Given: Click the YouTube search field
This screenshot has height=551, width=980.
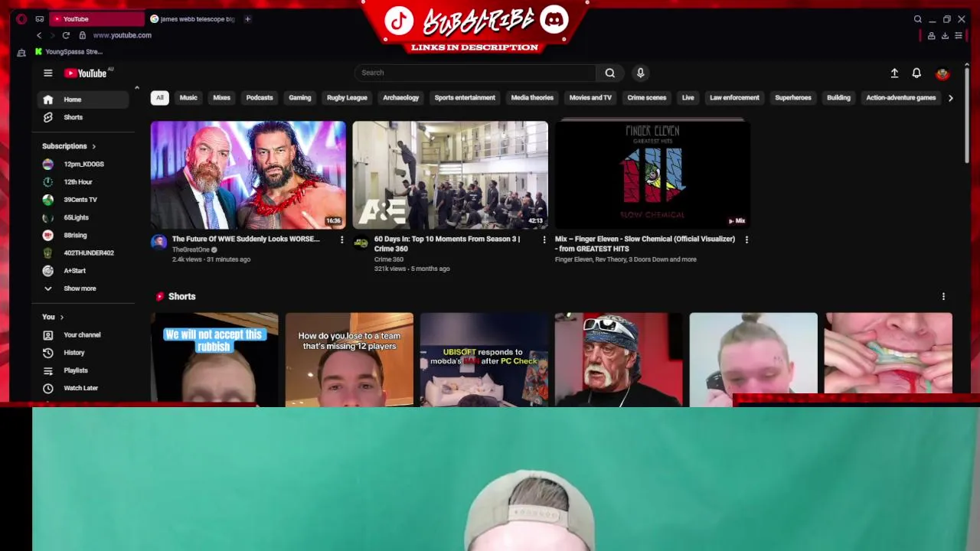Looking at the screenshot, I should pyautogui.click(x=475, y=73).
